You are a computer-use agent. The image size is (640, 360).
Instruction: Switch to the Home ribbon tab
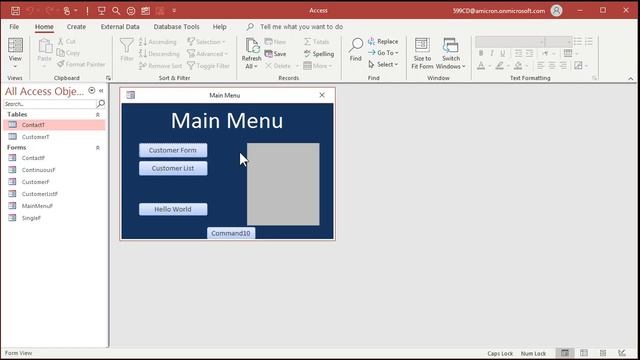click(x=44, y=27)
